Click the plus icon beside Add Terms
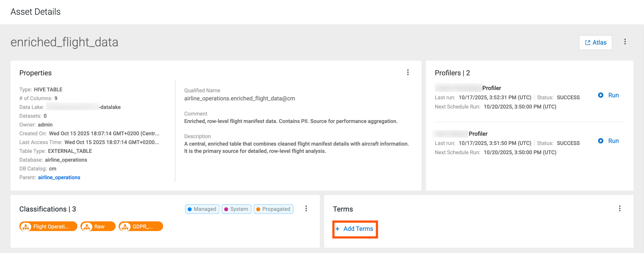Viewport: 644px width, 253px height. 337,229
